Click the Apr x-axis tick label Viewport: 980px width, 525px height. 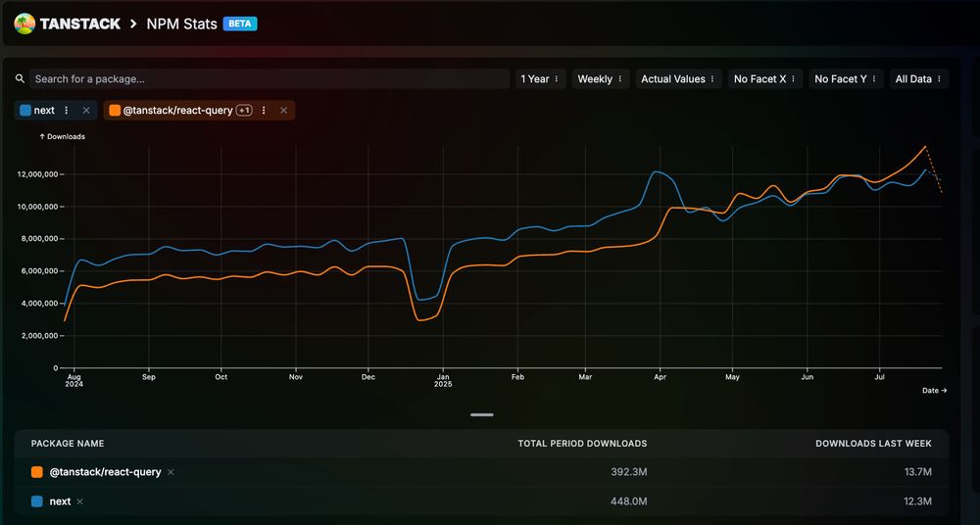coord(660,377)
